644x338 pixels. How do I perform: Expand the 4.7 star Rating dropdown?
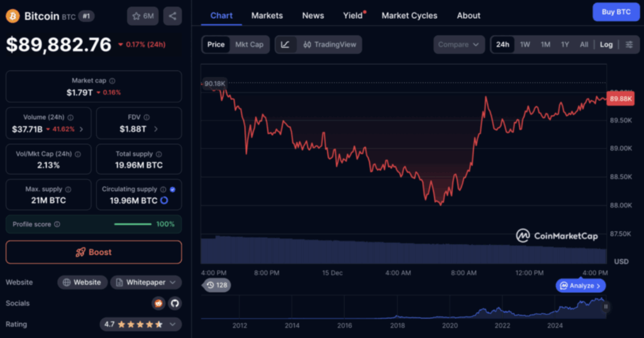(x=140, y=324)
